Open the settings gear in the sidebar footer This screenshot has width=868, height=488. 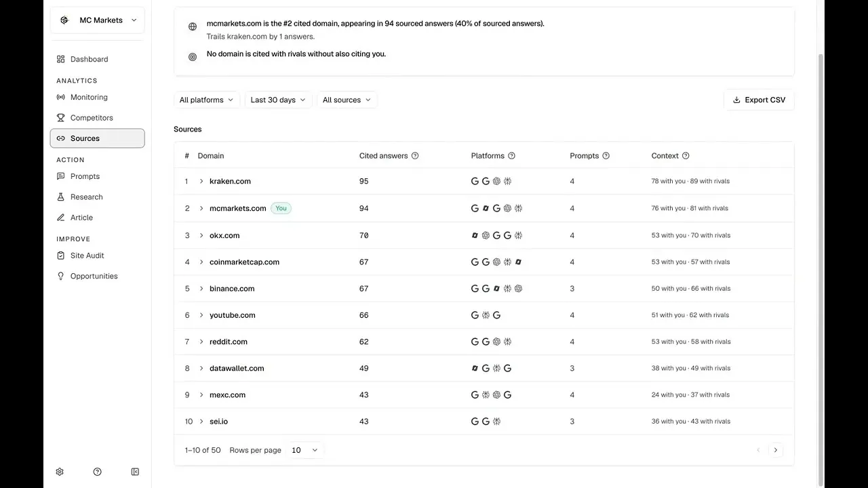60,472
